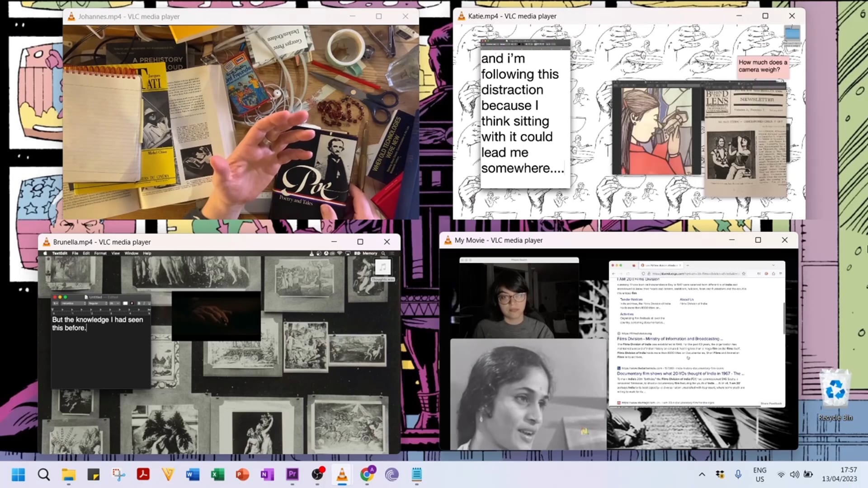Switch to Notepad in the taskbar
868x488 pixels.
416,474
